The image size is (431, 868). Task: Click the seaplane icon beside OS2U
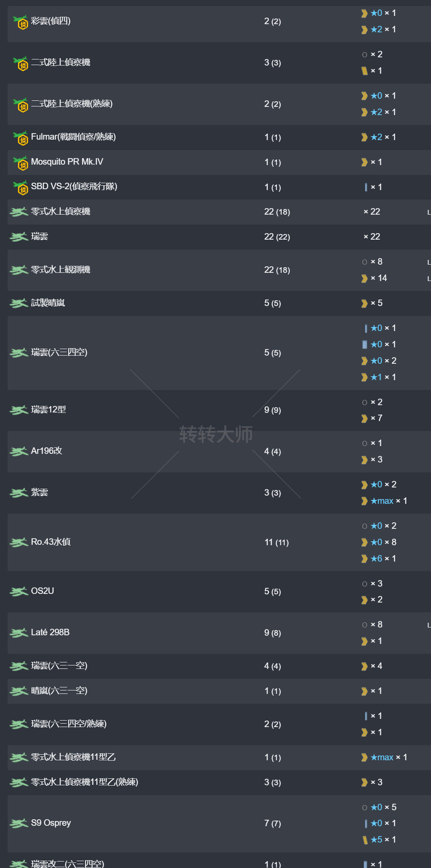pos(19,591)
